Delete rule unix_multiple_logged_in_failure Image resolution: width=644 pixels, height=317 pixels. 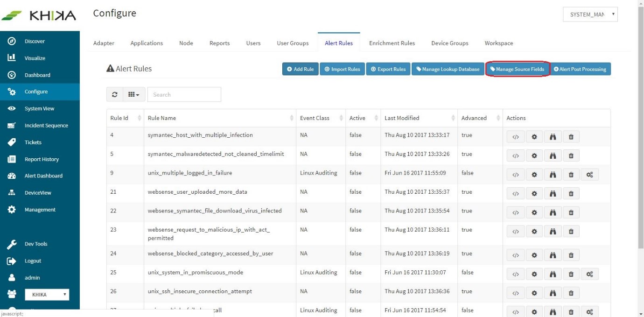pos(571,175)
